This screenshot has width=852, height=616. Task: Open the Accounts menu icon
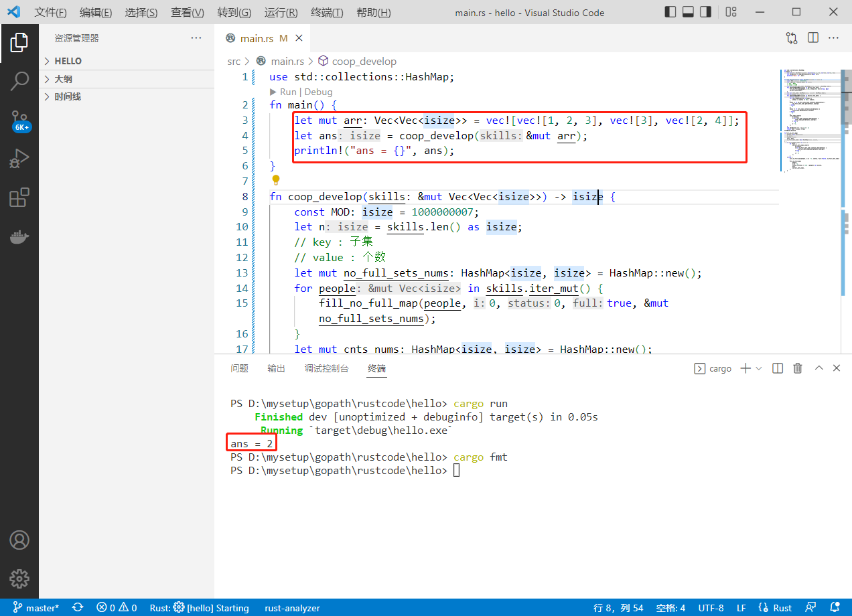[19, 540]
